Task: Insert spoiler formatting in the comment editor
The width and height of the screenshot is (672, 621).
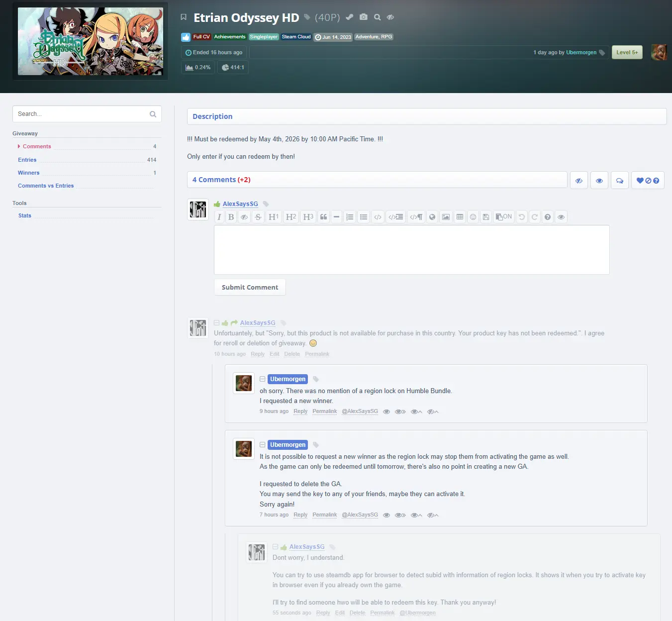Action: coord(244,217)
